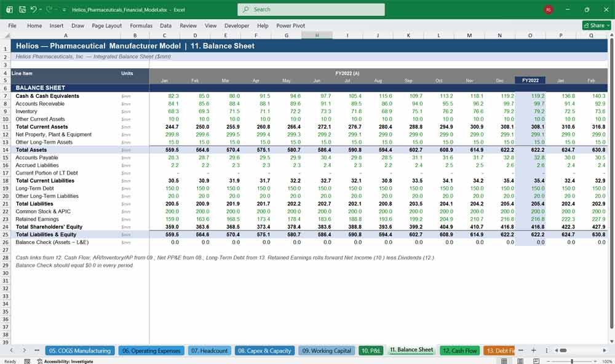
Task: Click the macro recording status bar icon
Action: point(27,362)
